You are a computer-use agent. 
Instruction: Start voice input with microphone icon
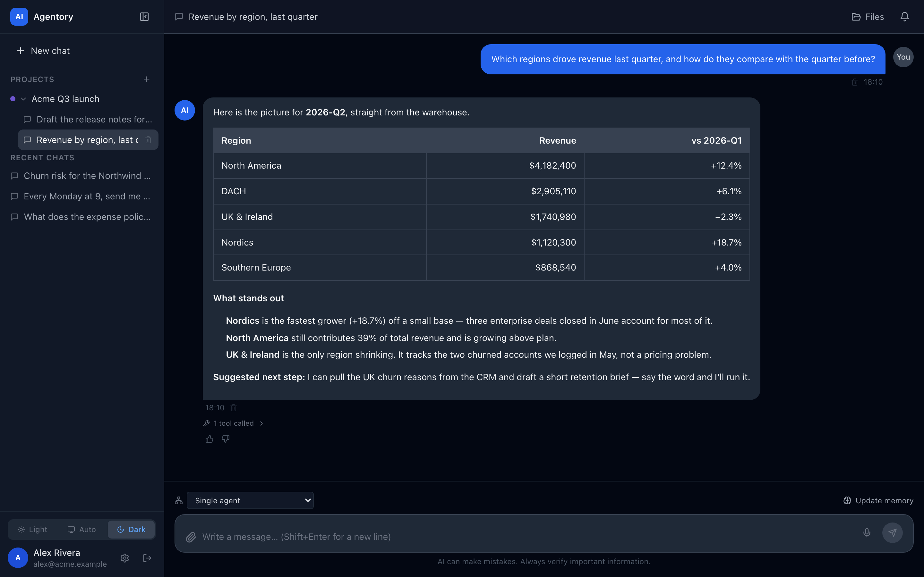[x=867, y=533]
